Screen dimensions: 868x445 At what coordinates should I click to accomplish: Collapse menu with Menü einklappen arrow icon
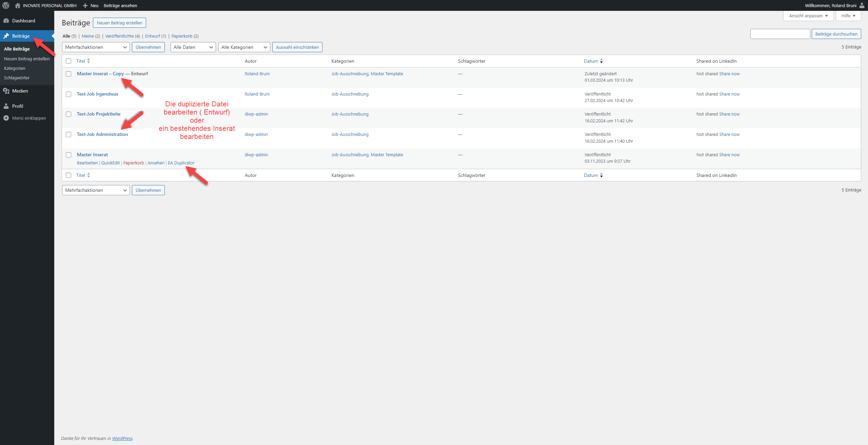pyautogui.click(x=6, y=118)
